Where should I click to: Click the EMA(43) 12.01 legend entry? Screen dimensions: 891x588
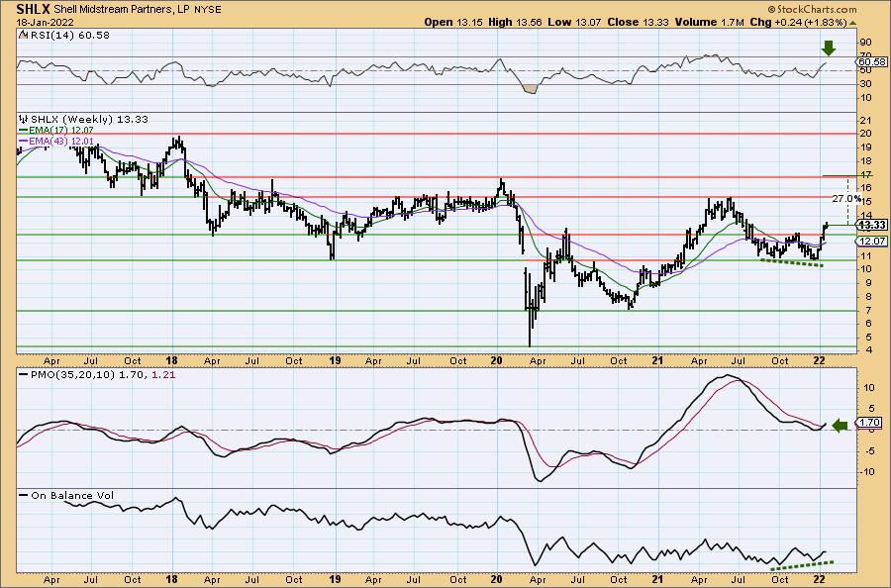pos(60,141)
